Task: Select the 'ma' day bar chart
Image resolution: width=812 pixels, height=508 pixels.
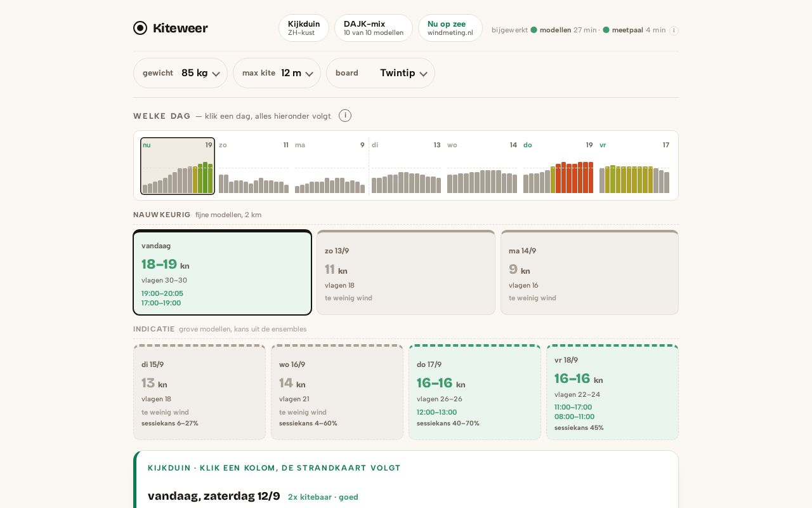Action: coord(330,166)
